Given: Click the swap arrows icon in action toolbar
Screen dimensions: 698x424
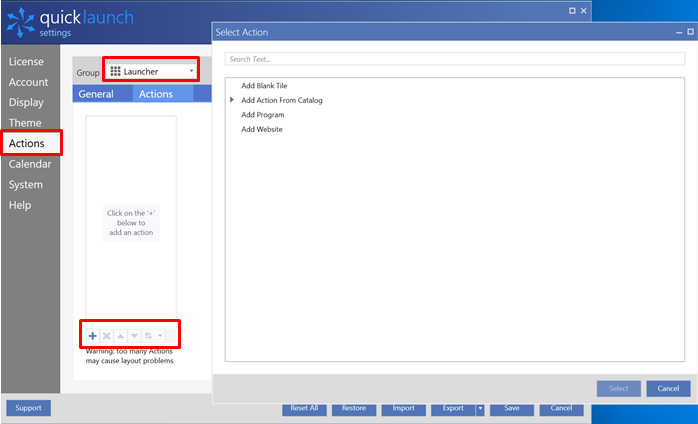Looking at the screenshot, I should pyautogui.click(x=148, y=336).
